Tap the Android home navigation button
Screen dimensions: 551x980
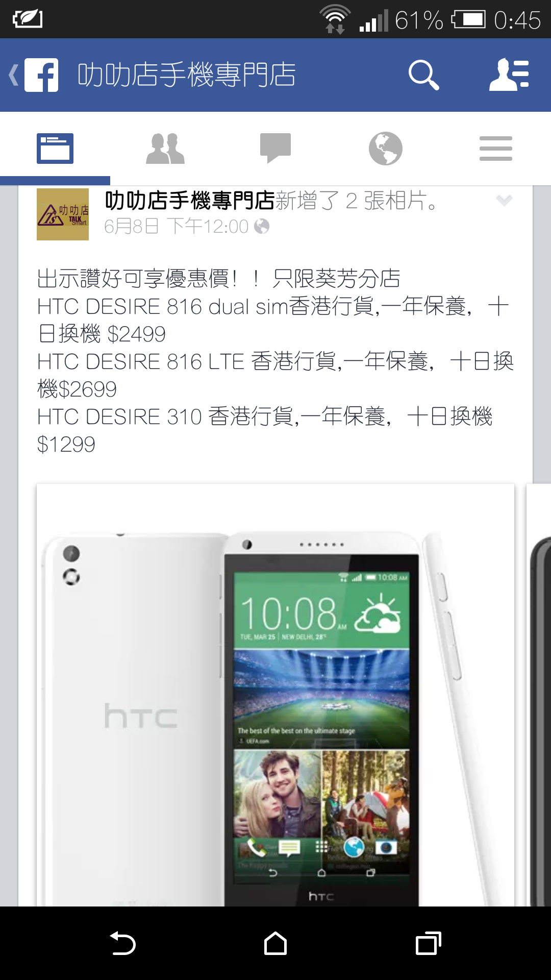click(x=275, y=943)
